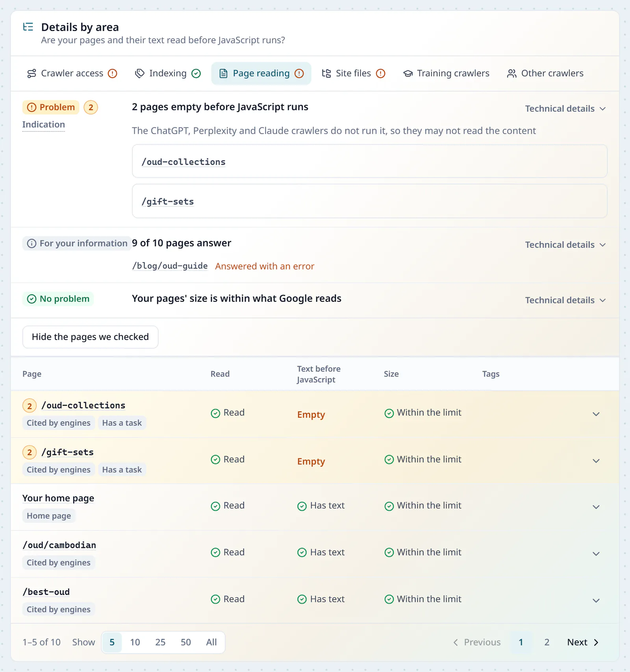This screenshot has height=672, width=630.
Task: Click the problem count badge showing 2
Action: pos(91,107)
